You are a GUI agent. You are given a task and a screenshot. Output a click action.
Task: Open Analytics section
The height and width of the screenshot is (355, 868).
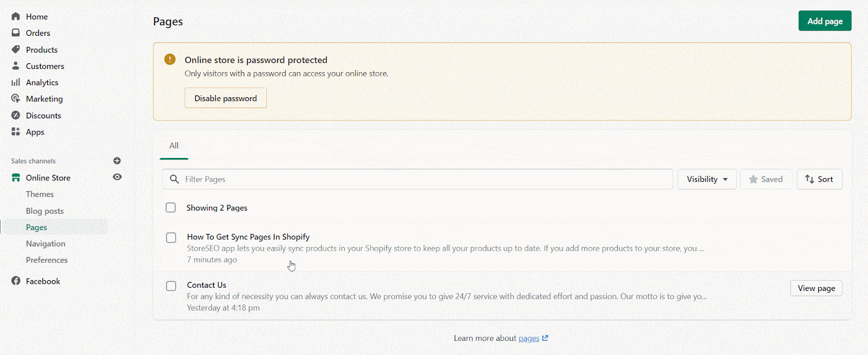click(x=42, y=83)
